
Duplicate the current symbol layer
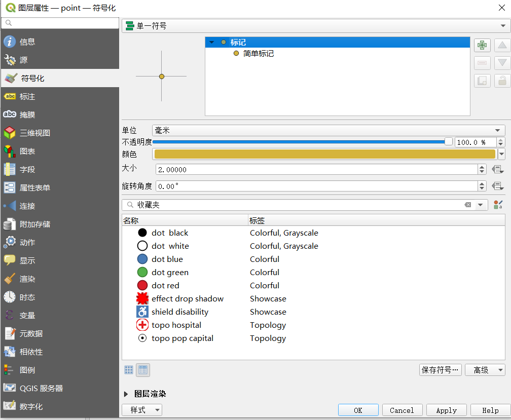tap(482, 81)
